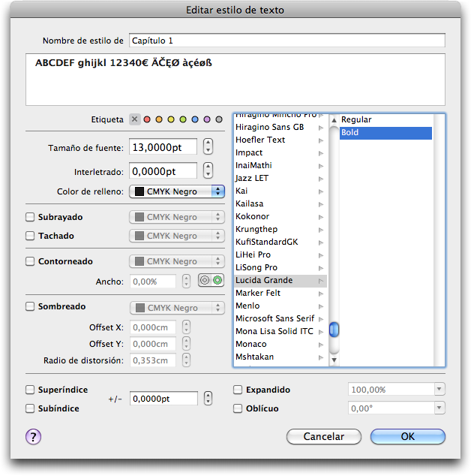Click the Interletrado stepper
471x476 pixels.
[208, 170]
